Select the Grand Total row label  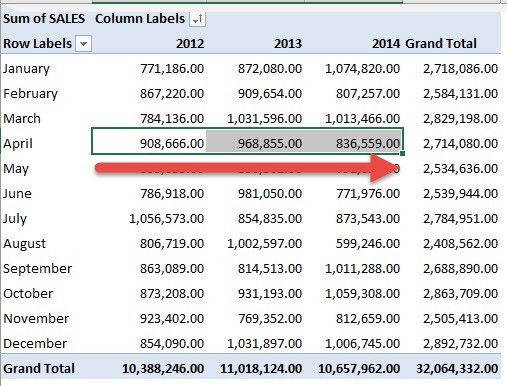point(39,369)
